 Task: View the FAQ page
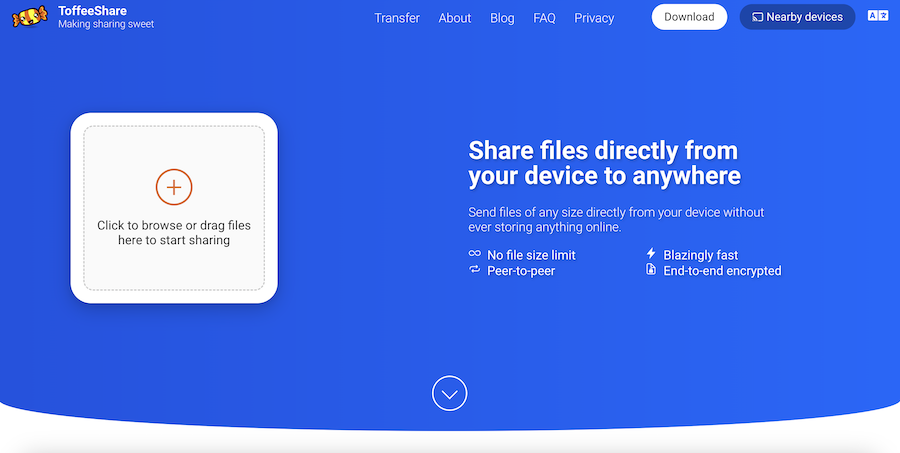click(x=544, y=18)
